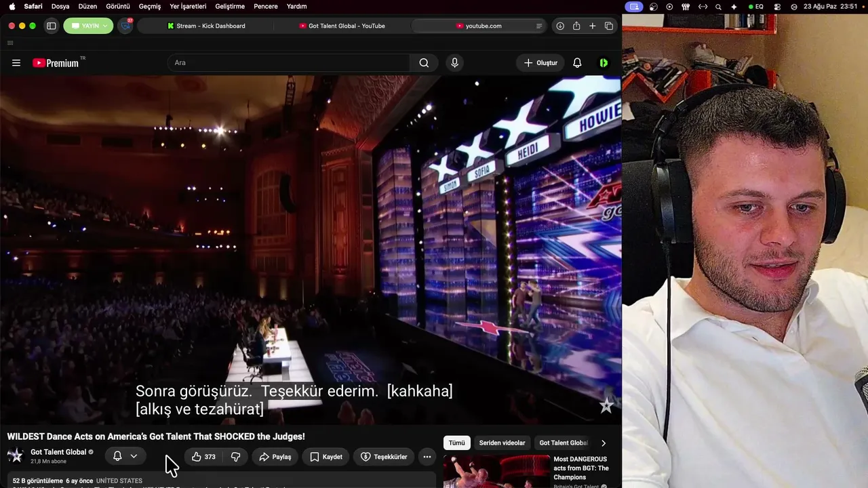868x488 pixels.
Task: Select the Got Talent Global filter chip
Action: point(564,443)
